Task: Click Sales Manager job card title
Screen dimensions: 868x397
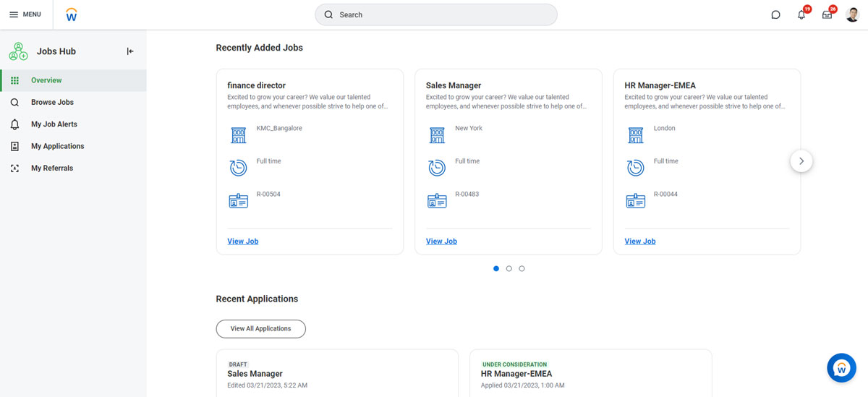Action: point(454,85)
